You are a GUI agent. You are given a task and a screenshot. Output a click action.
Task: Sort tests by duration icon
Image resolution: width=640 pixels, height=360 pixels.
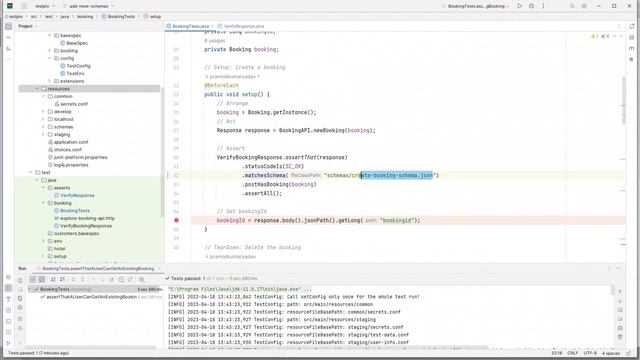[x=62, y=279]
